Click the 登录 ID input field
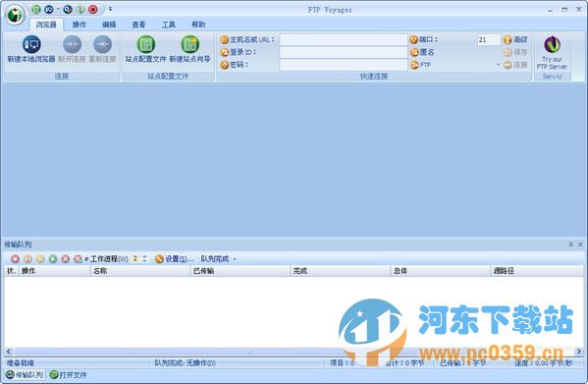Screen dimensions: 588x384 point(344,52)
